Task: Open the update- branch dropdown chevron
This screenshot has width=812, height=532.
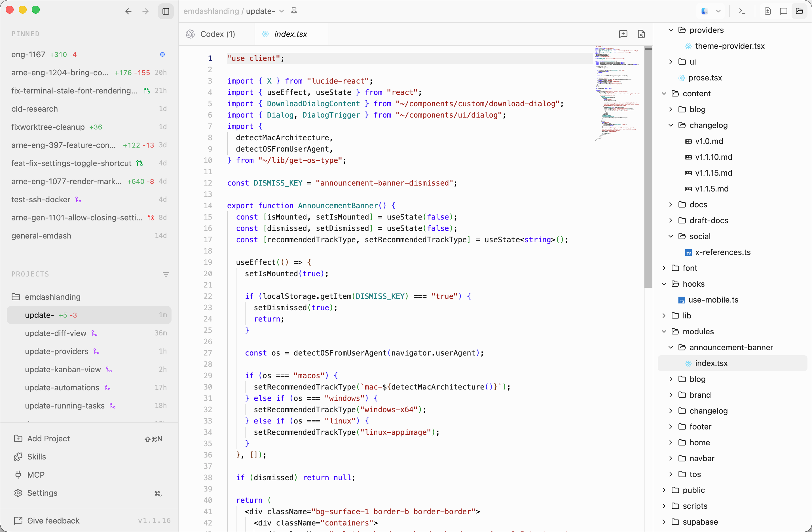Action: [x=282, y=11]
